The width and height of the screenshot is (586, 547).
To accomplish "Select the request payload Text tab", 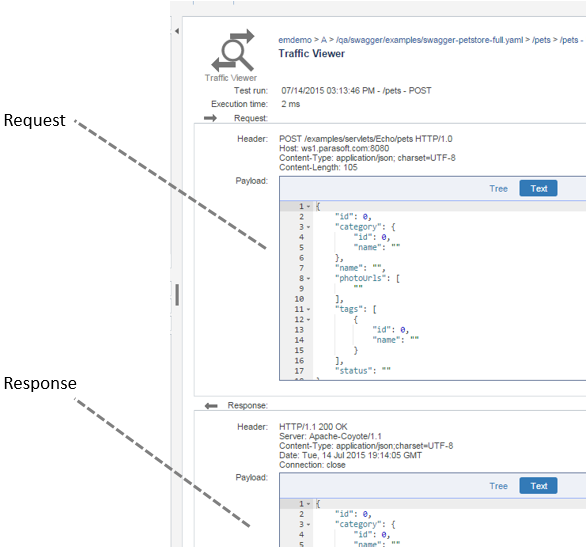I will click(x=539, y=188).
